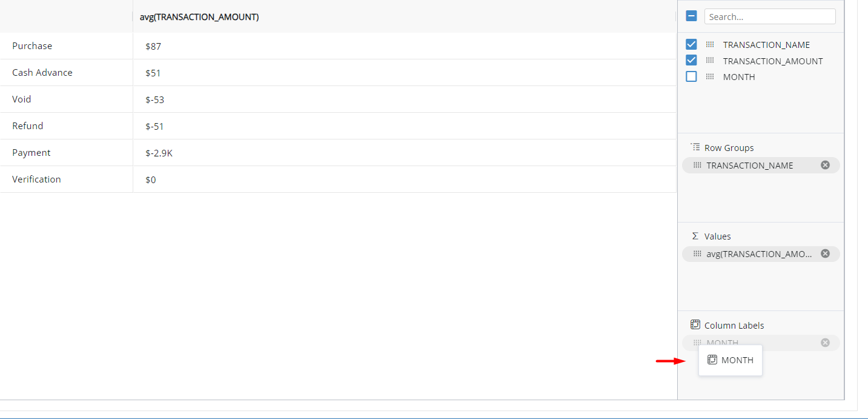This screenshot has width=868, height=419.
Task: Remove TRANSACTION_NAME from Row Groups
Action: (825, 165)
